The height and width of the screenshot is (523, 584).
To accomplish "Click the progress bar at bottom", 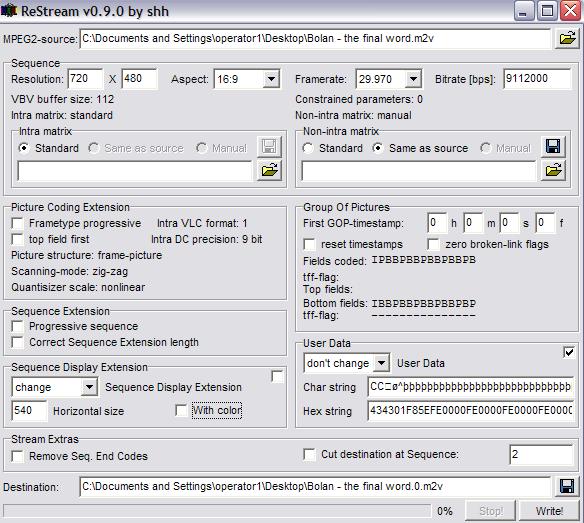I will click(x=217, y=511).
